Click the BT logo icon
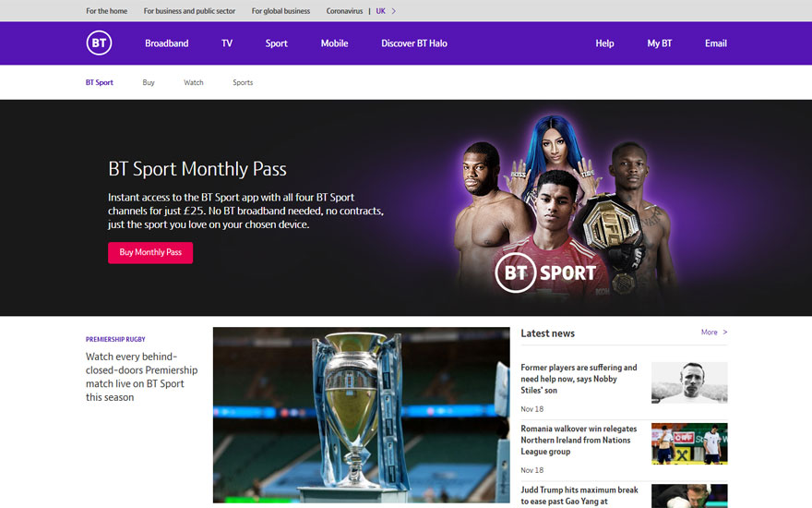This screenshot has width=812, height=508. [99, 43]
